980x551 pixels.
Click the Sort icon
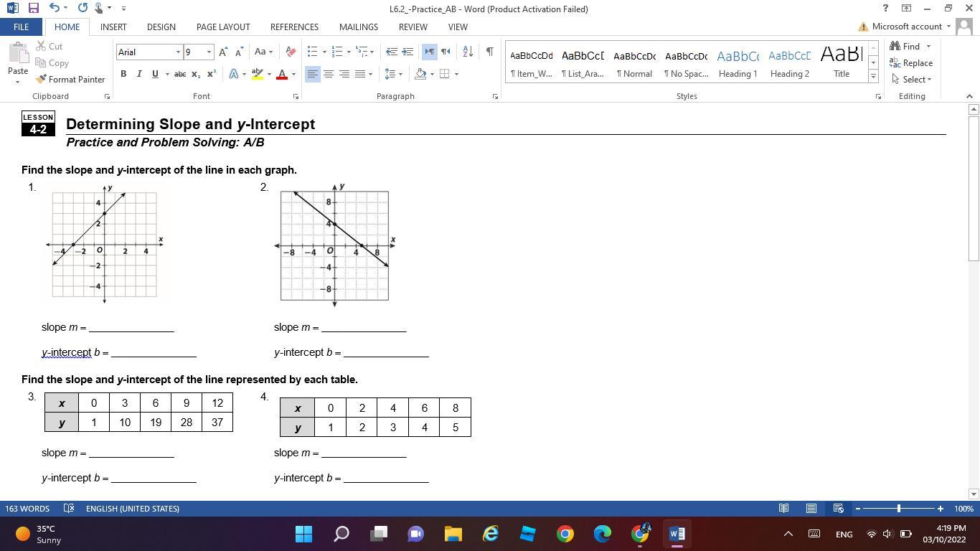point(468,52)
